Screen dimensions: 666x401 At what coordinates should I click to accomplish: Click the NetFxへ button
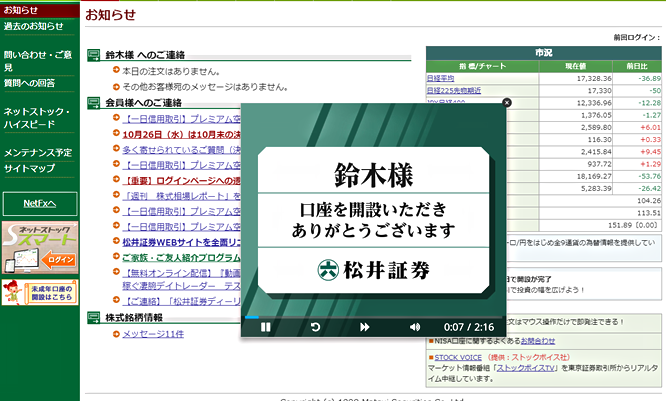(39, 204)
